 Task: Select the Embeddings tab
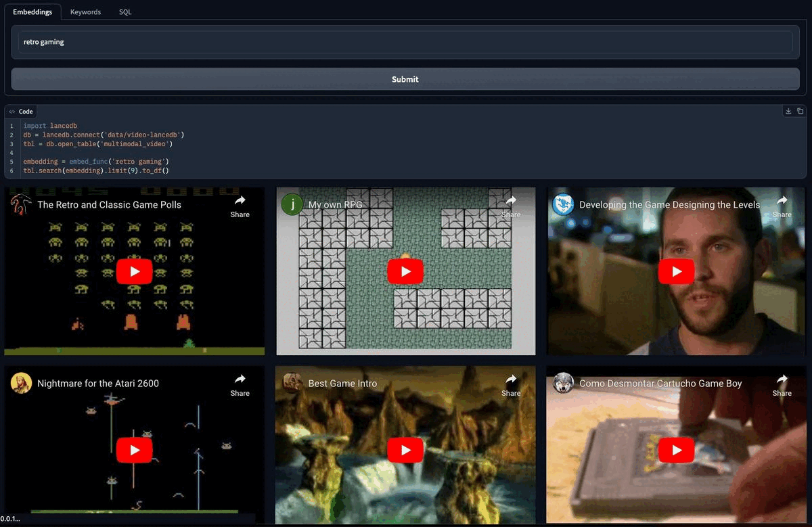32,12
